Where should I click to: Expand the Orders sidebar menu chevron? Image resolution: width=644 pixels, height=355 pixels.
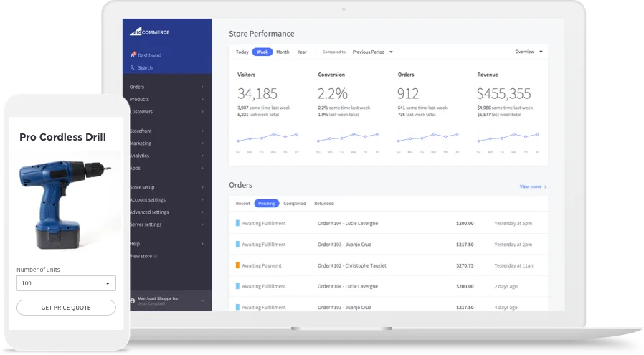202,87
